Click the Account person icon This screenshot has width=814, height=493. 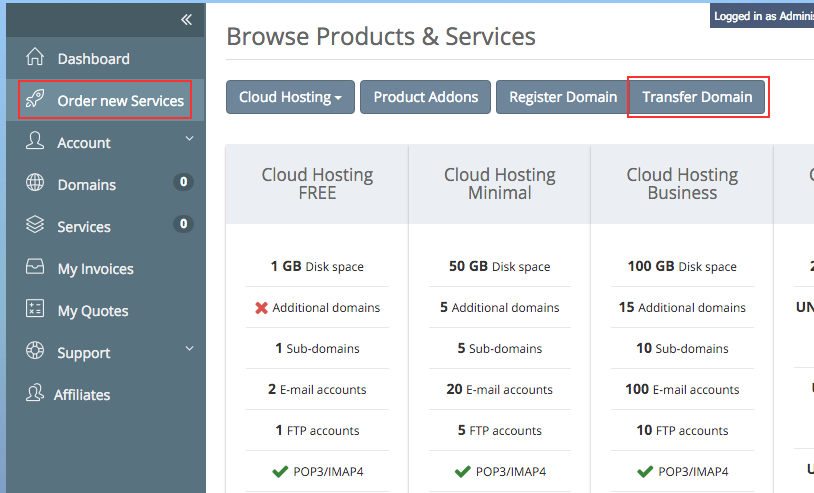click(35, 142)
